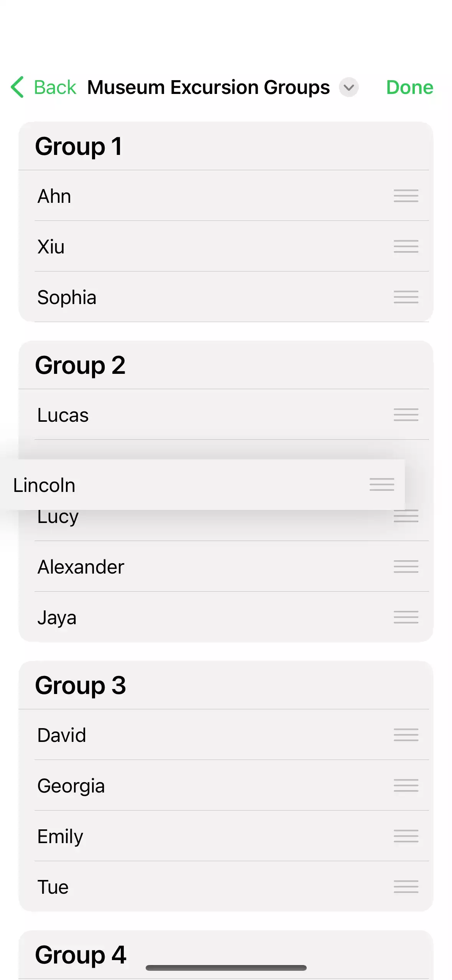This screenshot has width=452, height=980.
Task: Open the Museum Excursion Groups title dropdown
Action: click(x=348, y=87)
